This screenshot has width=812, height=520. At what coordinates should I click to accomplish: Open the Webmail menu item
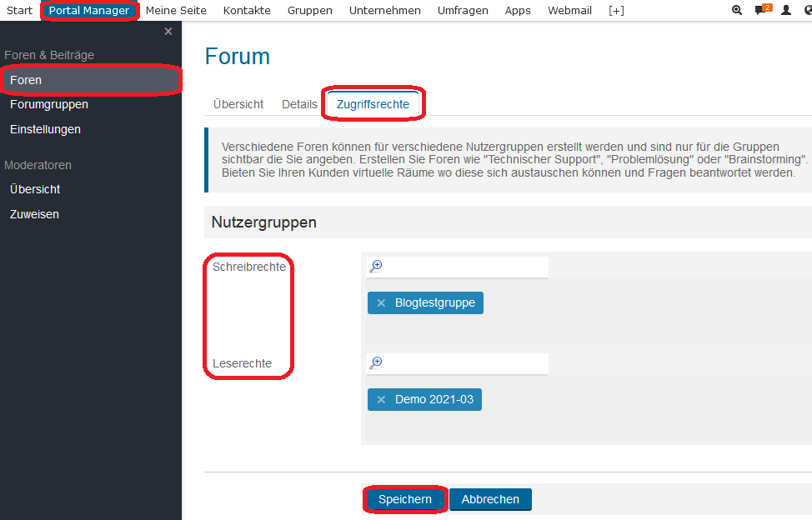click(x=569, y=11)
